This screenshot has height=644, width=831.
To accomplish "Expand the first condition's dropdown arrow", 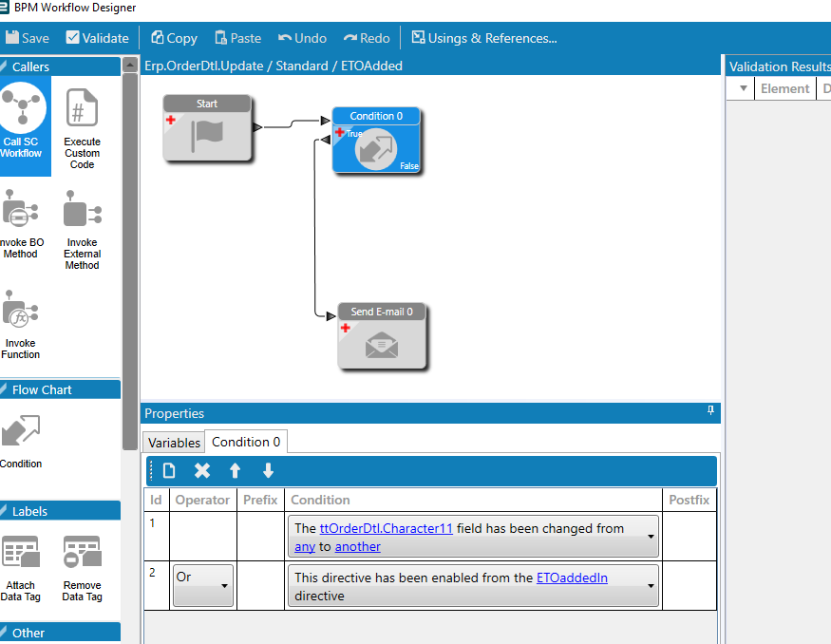I will [x=651, y=537].
